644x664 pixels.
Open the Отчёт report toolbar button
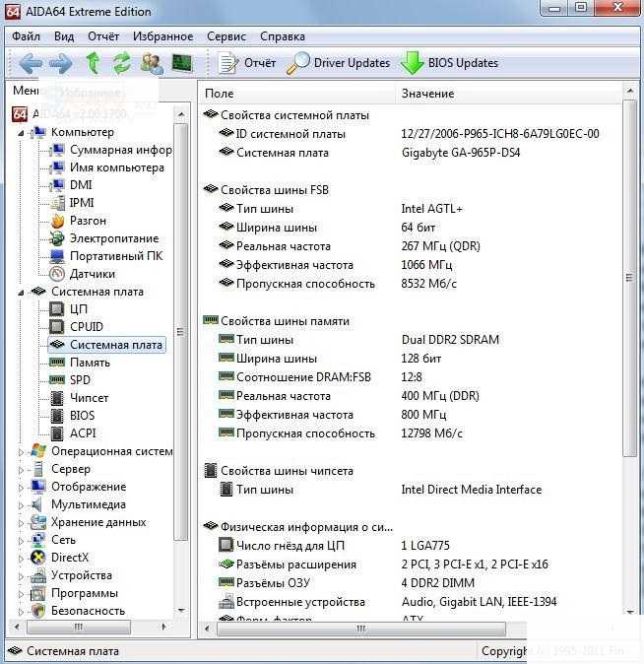pyautogui.click(x=247, y=63)
